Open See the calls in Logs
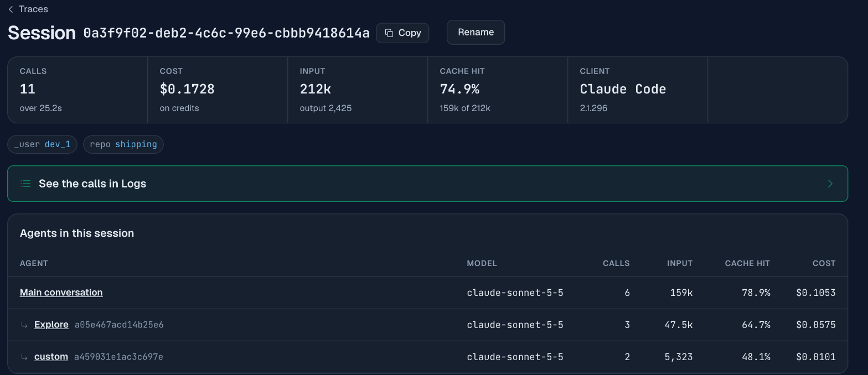 pyautogui.click(x=427, y=184)
